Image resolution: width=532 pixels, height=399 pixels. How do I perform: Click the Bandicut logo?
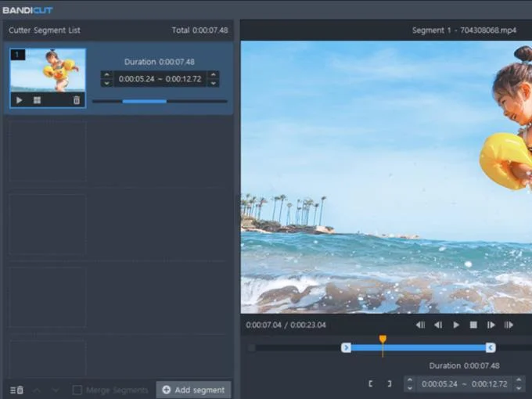tap(27, 10)
